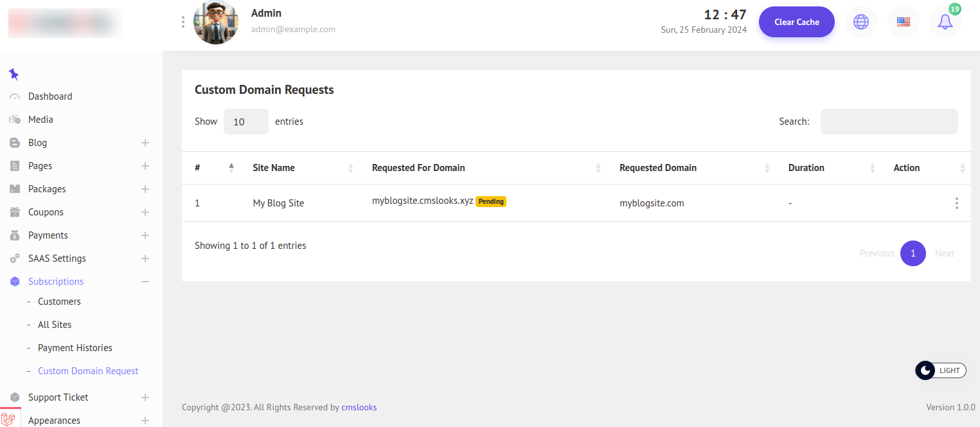Toggle the LIGHT dark mode switch
This screenshot has height=427, width=980.
click(940, 370)
